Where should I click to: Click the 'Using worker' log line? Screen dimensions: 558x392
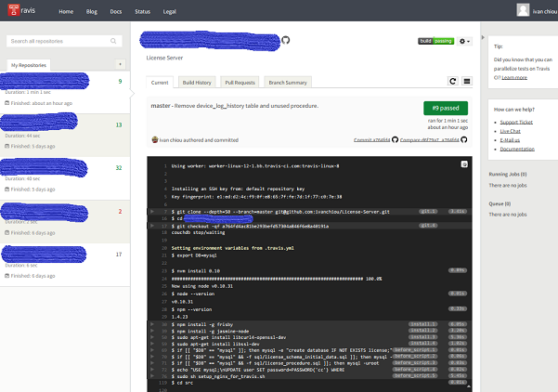[309, 166]
